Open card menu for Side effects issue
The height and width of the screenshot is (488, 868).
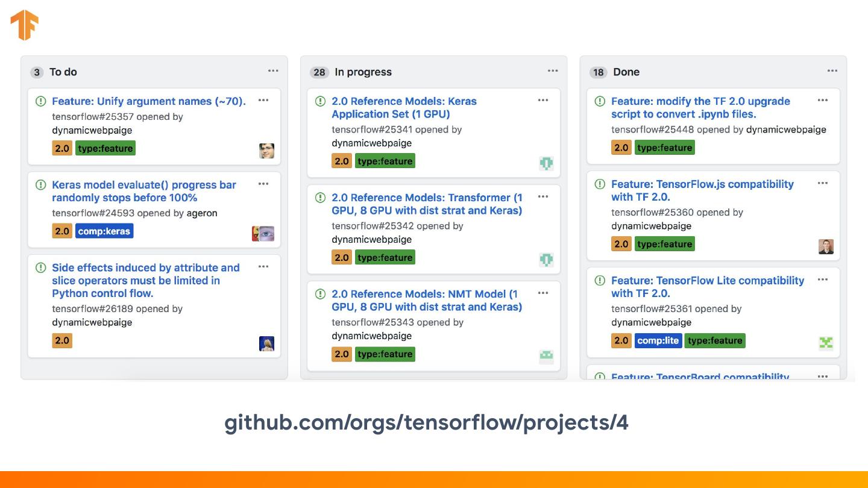pyautogui.click(x=263, y=267)
